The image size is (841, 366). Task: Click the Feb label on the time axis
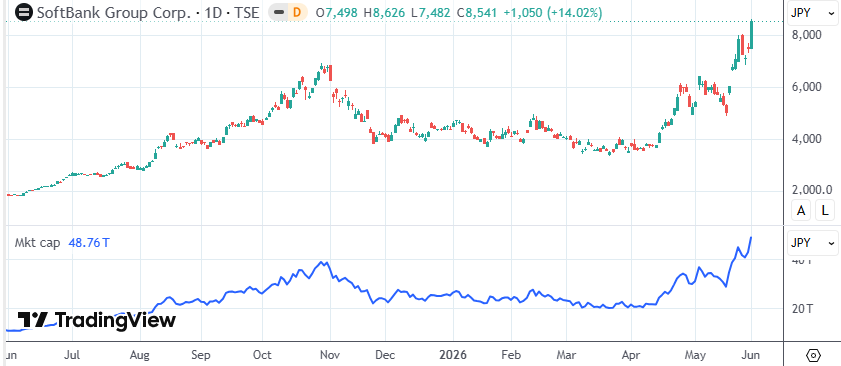511,355
